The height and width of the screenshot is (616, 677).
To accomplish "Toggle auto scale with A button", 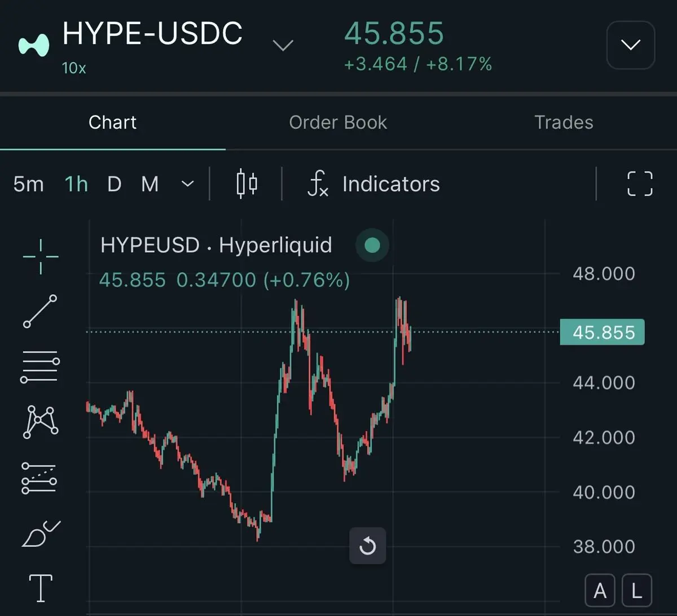I will [x=600, y=591].
